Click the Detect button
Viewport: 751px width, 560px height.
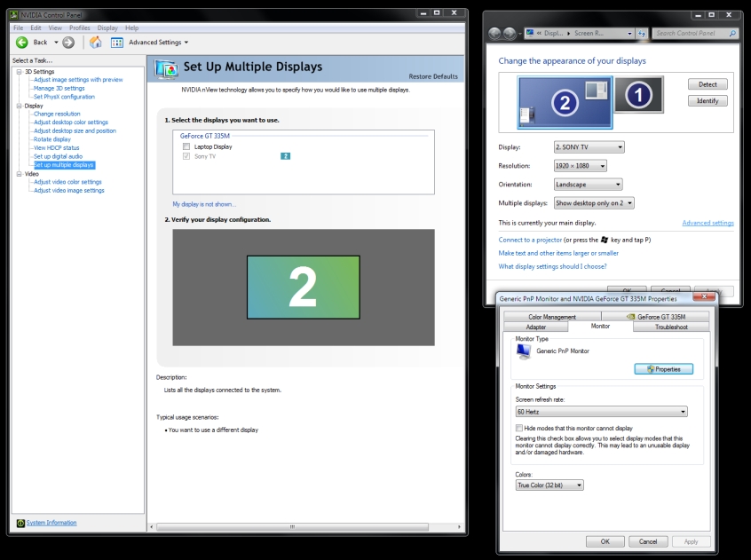coord(708,84)
